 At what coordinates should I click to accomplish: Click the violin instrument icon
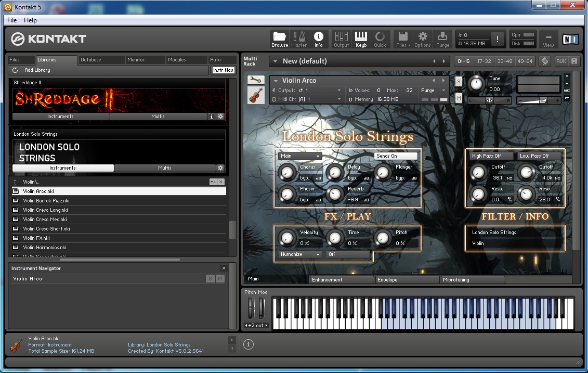pos(256,95)
